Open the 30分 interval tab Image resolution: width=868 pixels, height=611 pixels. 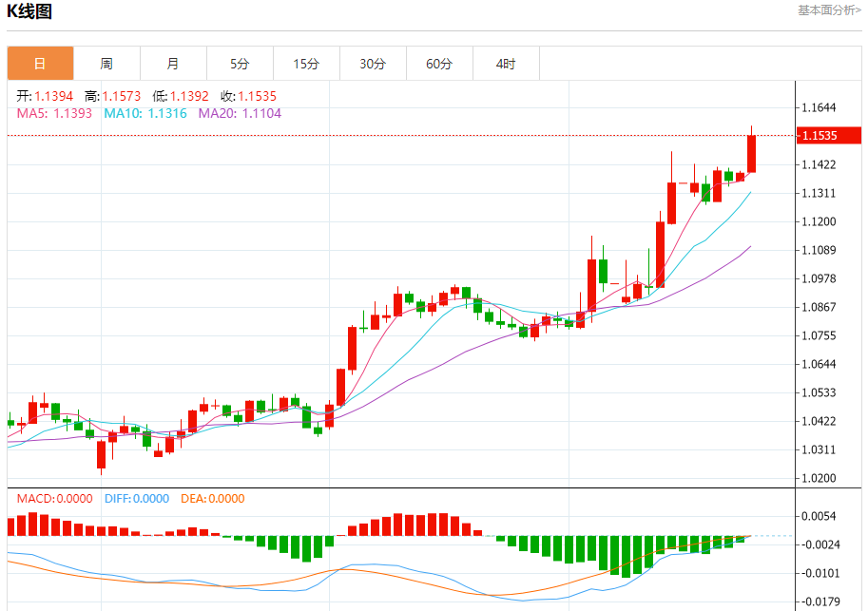[373, 64]
